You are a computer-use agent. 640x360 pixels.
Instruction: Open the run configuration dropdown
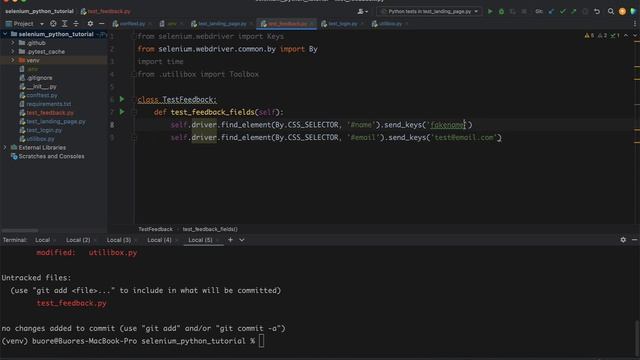pos(429,11)
